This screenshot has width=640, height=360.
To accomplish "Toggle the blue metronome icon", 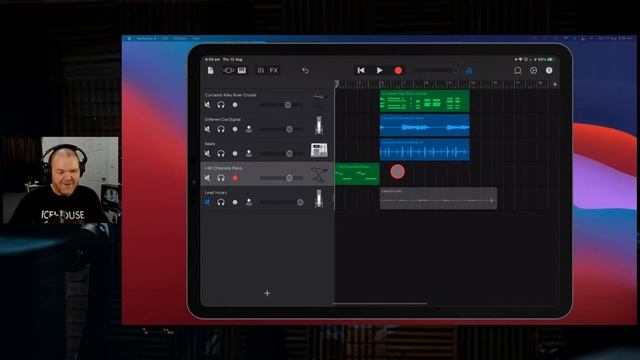I will click(x=469, y=71).
